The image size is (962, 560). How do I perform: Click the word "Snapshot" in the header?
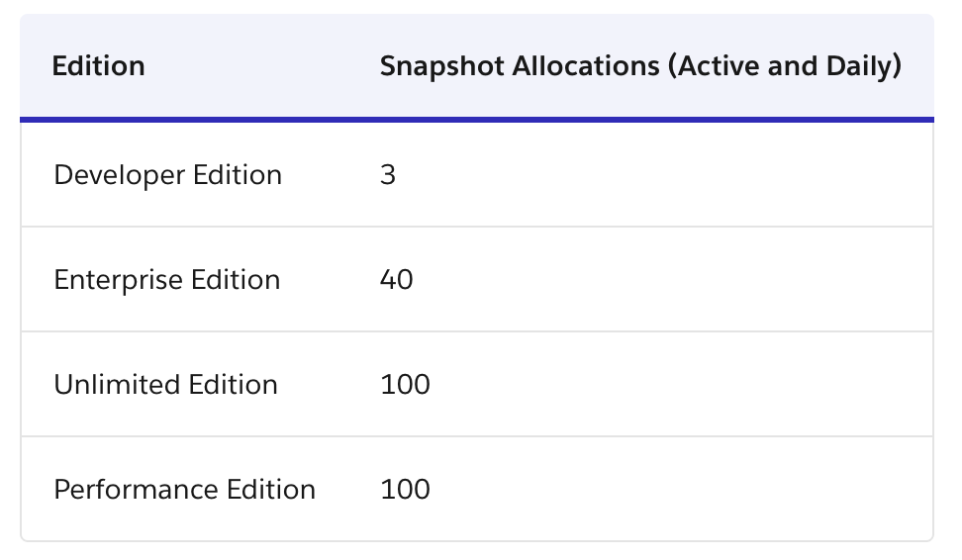[x=433, y=66]
